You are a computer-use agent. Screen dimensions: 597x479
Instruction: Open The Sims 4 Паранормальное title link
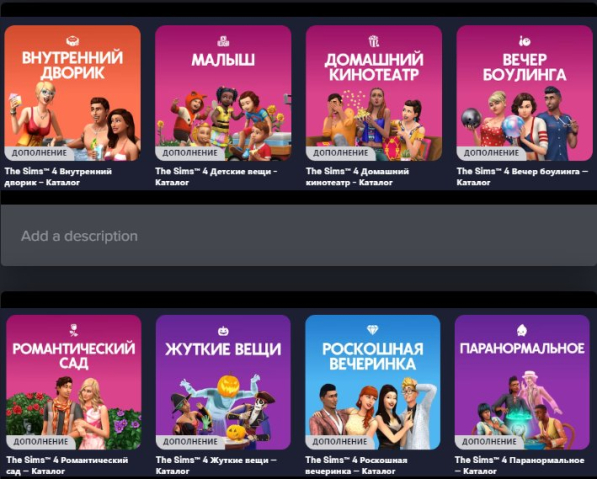click(519, 465)
